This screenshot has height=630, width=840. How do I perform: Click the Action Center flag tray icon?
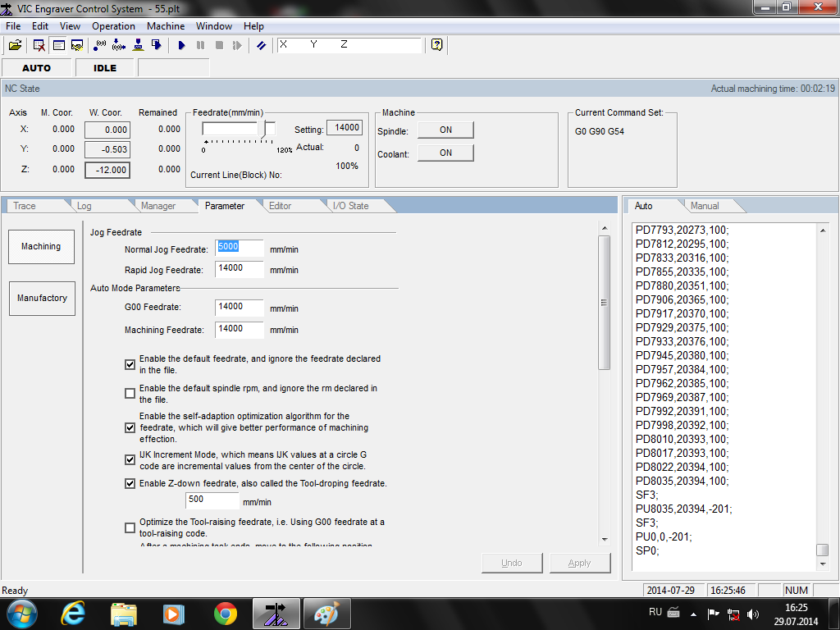(x=713, y=614)
